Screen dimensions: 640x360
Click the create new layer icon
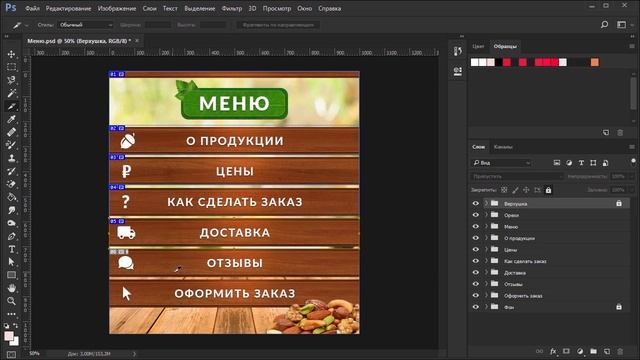coord(607,351)
